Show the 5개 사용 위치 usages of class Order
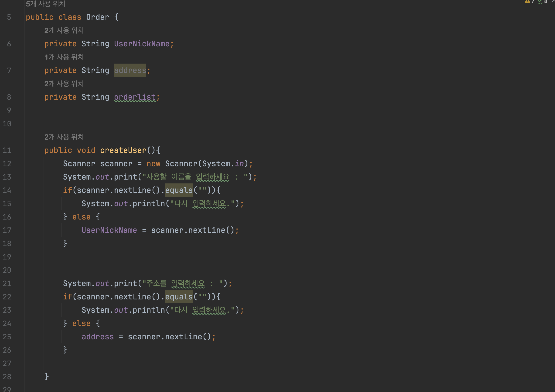This screenshot has width=555, height=392. [45, 4]
